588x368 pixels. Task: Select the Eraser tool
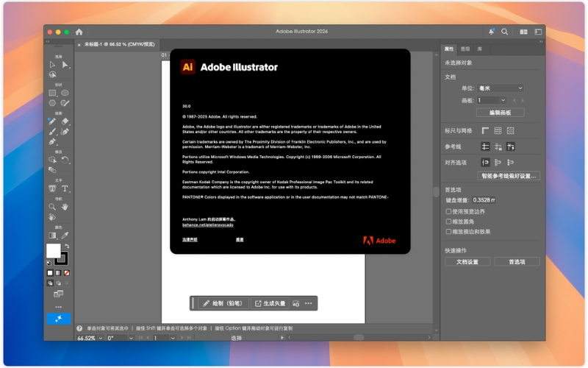(65, 121)
